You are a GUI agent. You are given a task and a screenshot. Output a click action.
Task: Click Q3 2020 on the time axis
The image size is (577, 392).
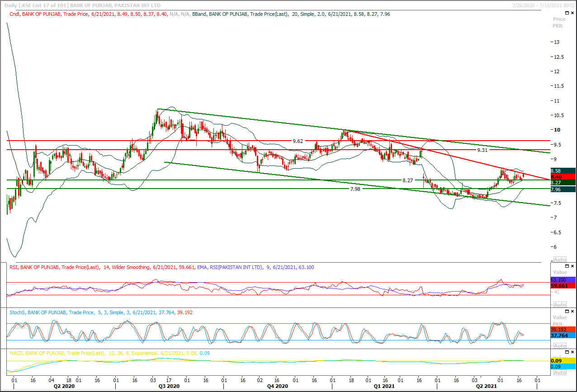170,387
